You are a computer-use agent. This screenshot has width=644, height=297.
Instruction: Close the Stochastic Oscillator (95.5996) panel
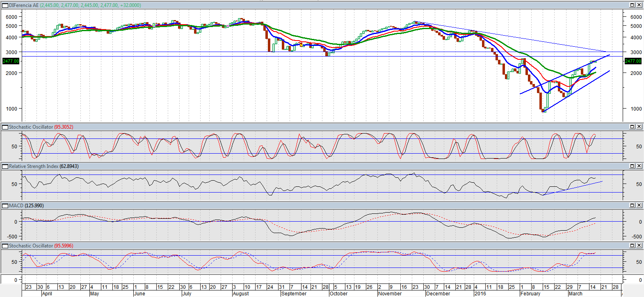tap(639, 245)
